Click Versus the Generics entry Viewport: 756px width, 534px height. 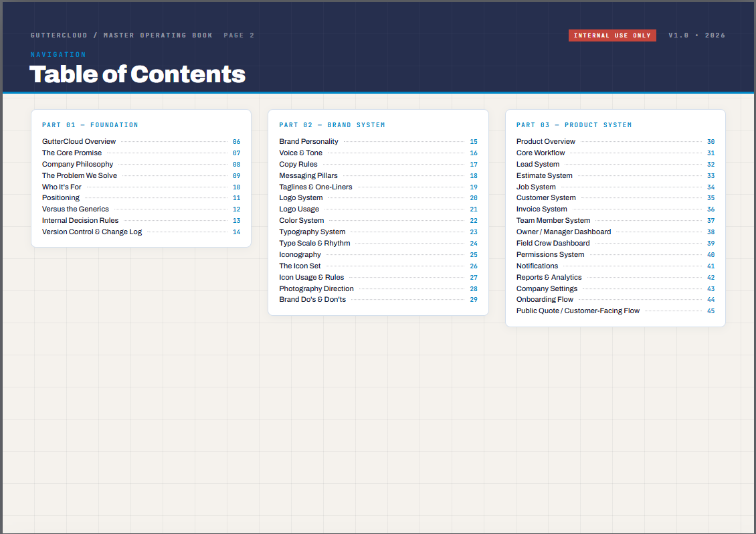pos(140,209)
